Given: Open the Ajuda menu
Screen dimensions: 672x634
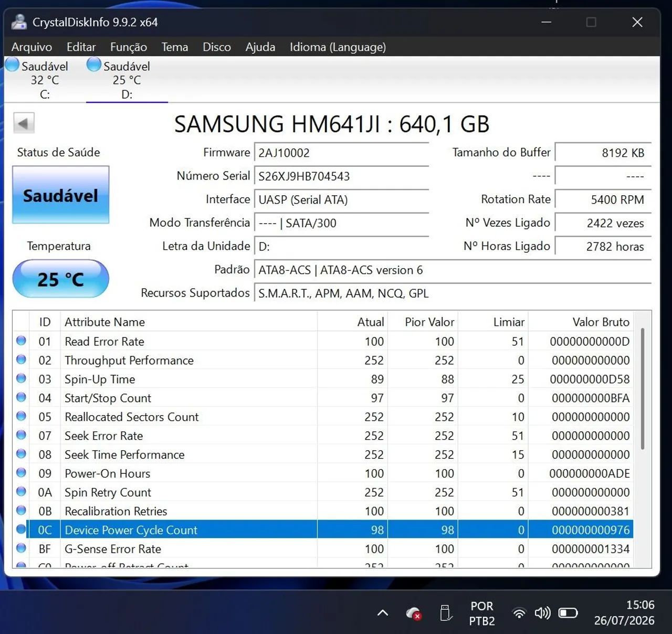Looking at the screenshot, I should click(x=260, y=47).
